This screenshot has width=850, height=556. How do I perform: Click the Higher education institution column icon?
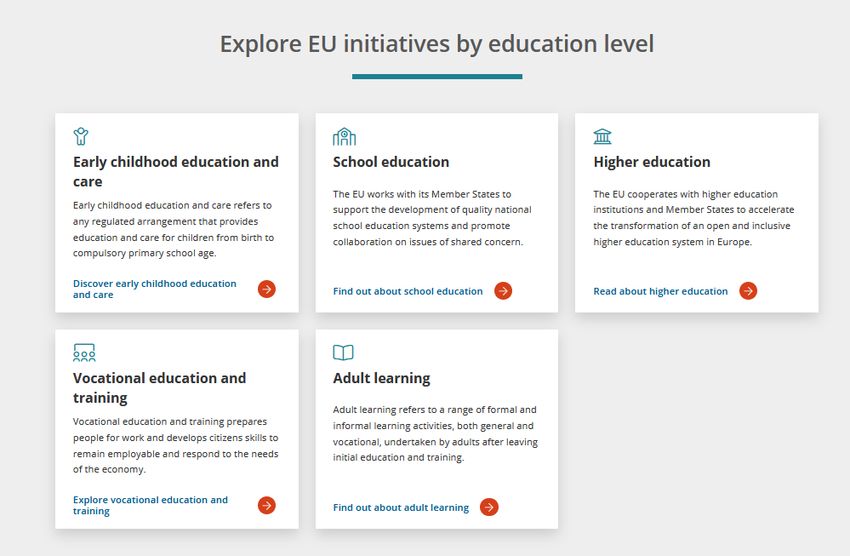click(602, 137)
